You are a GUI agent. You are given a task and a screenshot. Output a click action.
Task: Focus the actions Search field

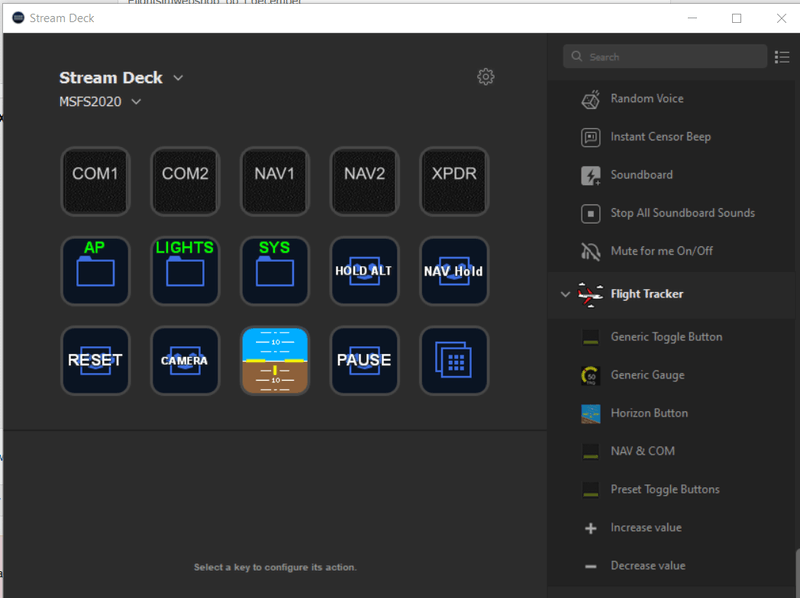pyautogui.click(x=665, y=57)
